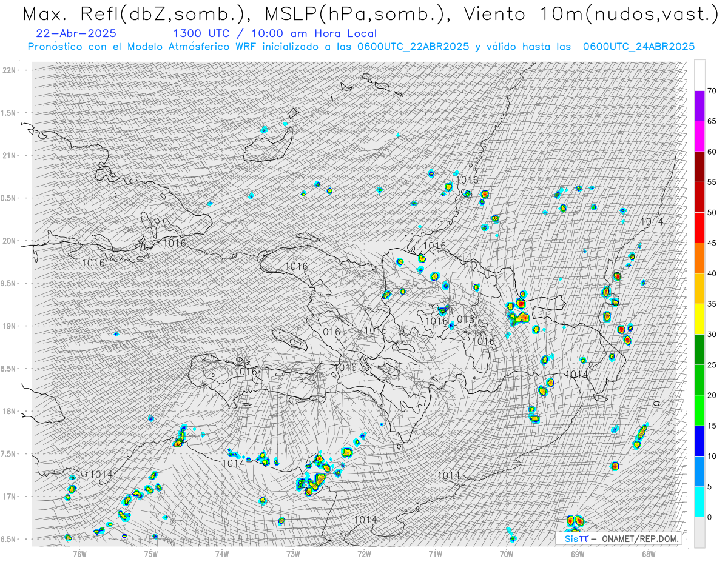This screenshot has height=562, width=728.
Task: Click the initialization stamp '0600UTC_22ABR2025'
Action: (x=413, y=47)
